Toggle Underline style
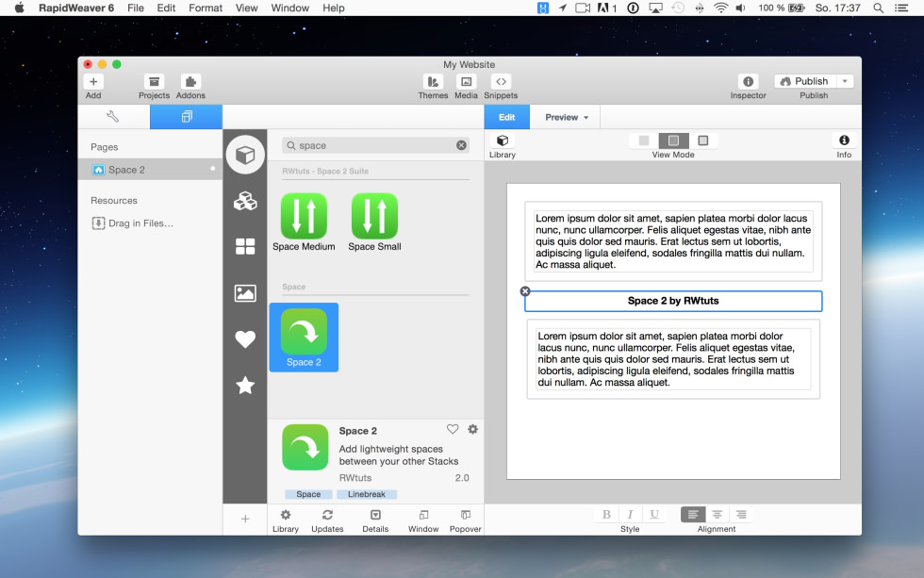The image size is (924, 578). [x=654, y=515]
